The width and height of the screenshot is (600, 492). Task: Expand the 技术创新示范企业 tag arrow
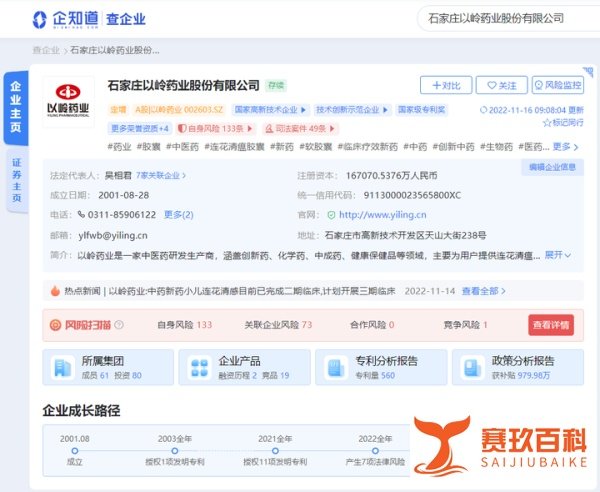click(x=385, y=110)
